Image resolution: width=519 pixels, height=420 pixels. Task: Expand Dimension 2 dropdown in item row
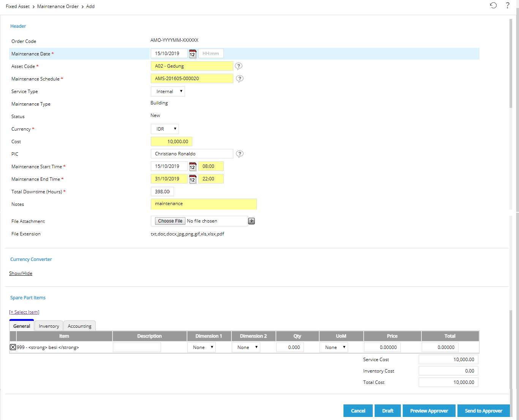246,347
